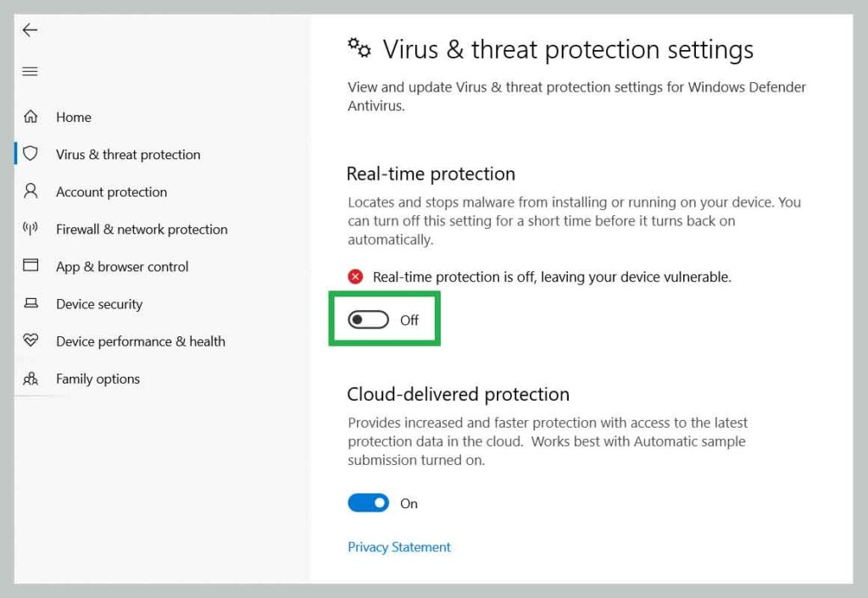Select the Firewall & network protection entry
Image resolution: width=868 pixels, height=598 pixels.
[141, 229]
